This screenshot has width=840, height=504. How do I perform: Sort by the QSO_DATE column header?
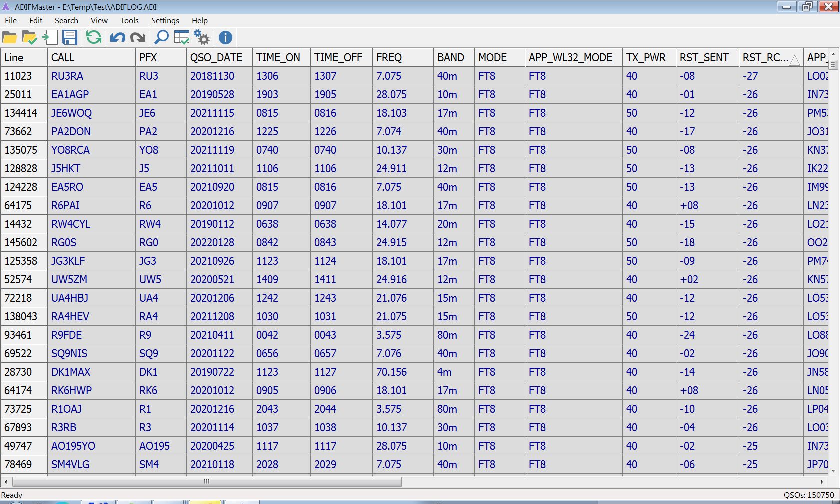[x=216, y=58]
